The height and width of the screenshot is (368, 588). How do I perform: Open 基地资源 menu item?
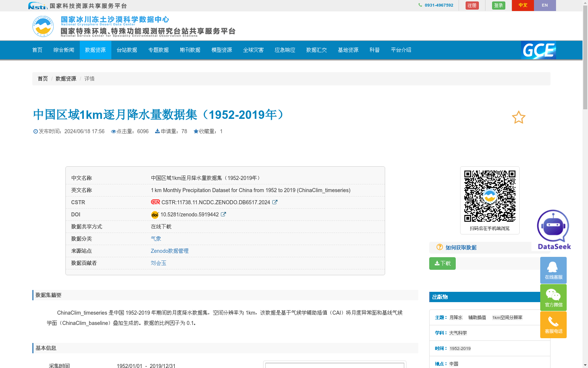point(348,50)
